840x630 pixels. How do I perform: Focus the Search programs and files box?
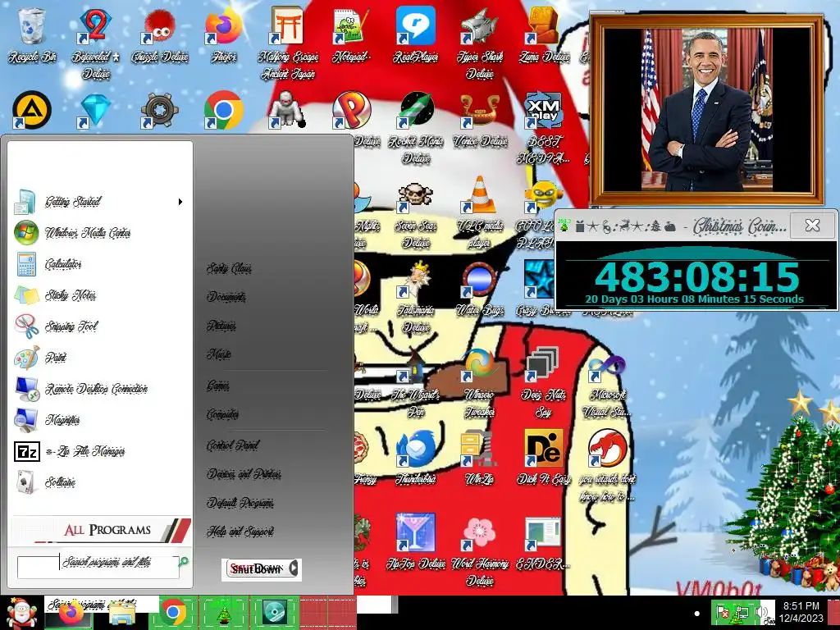(98, 567)
